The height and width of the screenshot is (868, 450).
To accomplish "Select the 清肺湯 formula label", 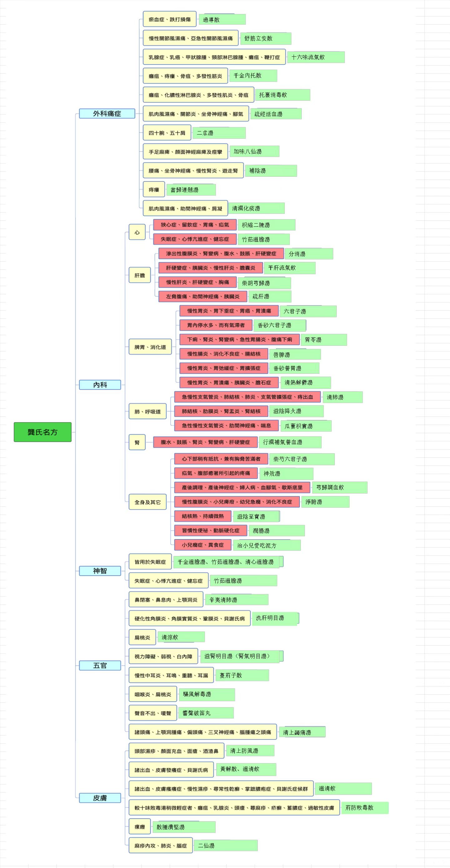I will pos(343,397).
